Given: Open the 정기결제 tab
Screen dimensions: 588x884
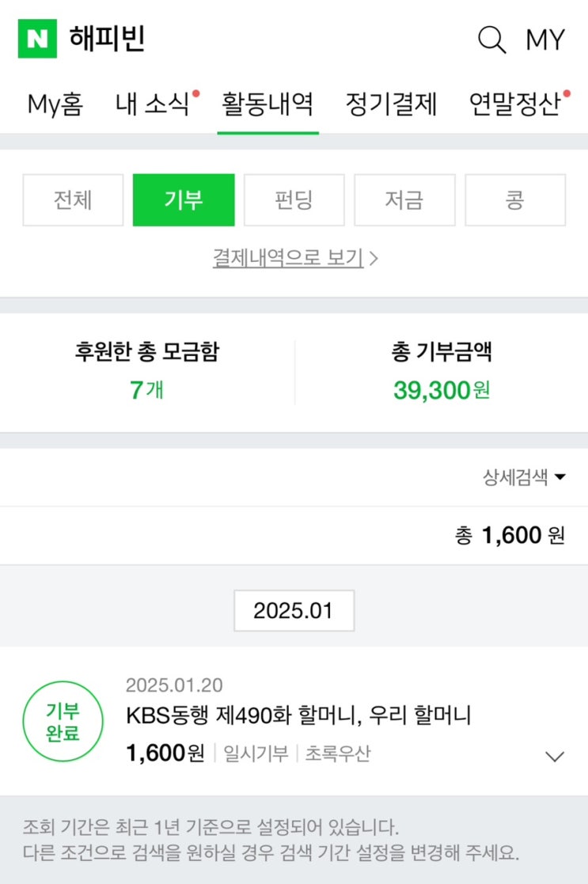Looking at the screenshot, I should pos(391,104).
